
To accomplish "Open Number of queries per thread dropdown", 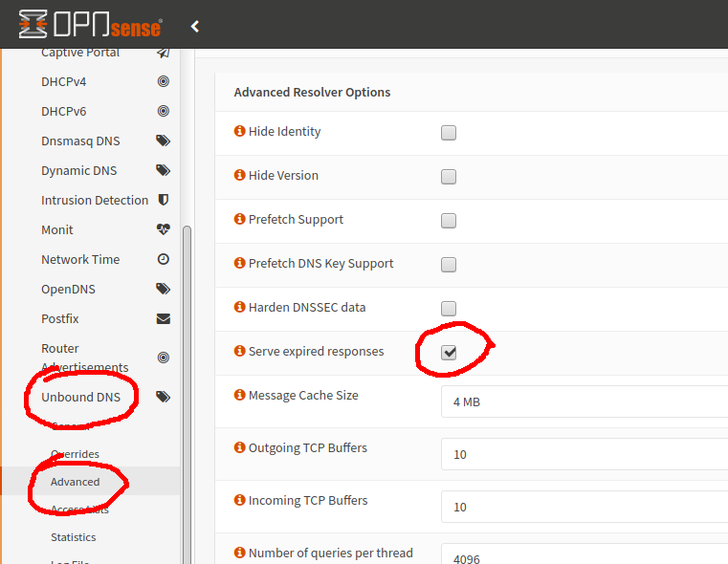I will tap(585, 553).
